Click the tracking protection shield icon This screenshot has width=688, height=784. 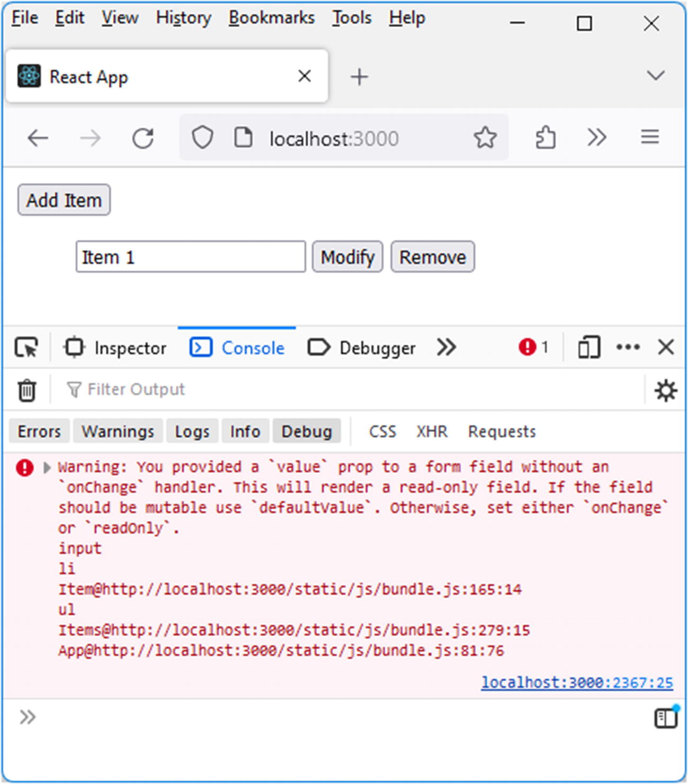(202, 138)
